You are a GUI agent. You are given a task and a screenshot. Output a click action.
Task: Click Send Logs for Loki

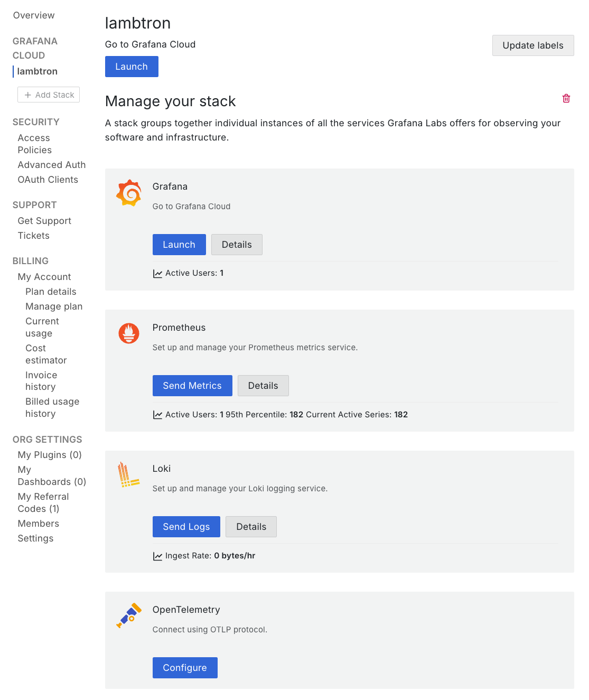(x=186, y=527)
